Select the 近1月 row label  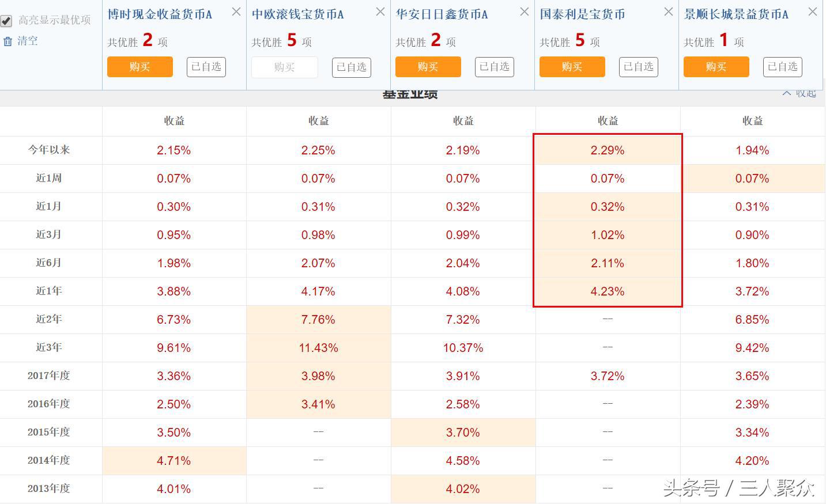49,206
